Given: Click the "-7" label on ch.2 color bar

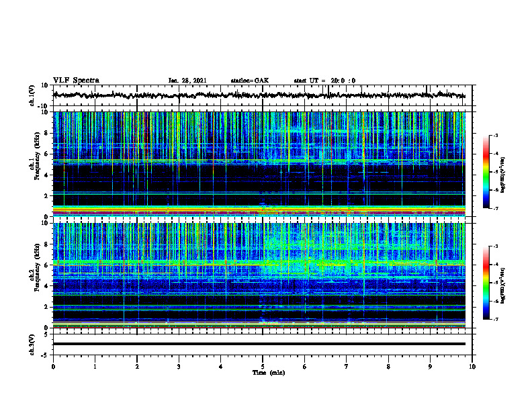Looking at the screenshot, I should pos(496,319).
